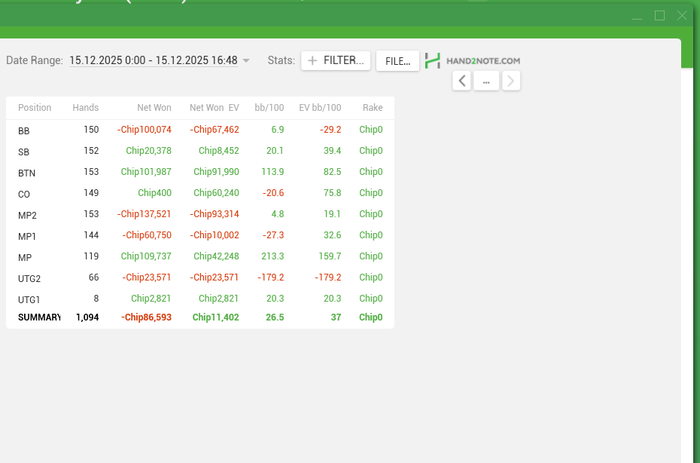Click EV bb/100 value 82.5
The image size is (700, 463).
332,171
